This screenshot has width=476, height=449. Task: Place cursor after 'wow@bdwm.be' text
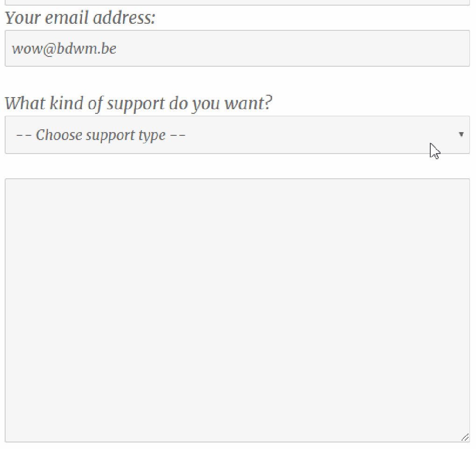117,49
